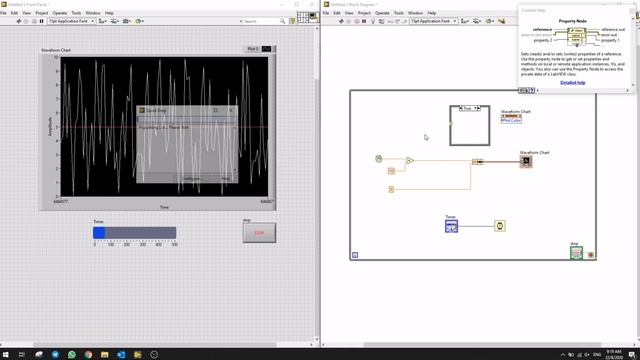This screenshot has height=360, width=640.
Task: Click the Bundle node on the diagram
Action: tap(478, 162)
